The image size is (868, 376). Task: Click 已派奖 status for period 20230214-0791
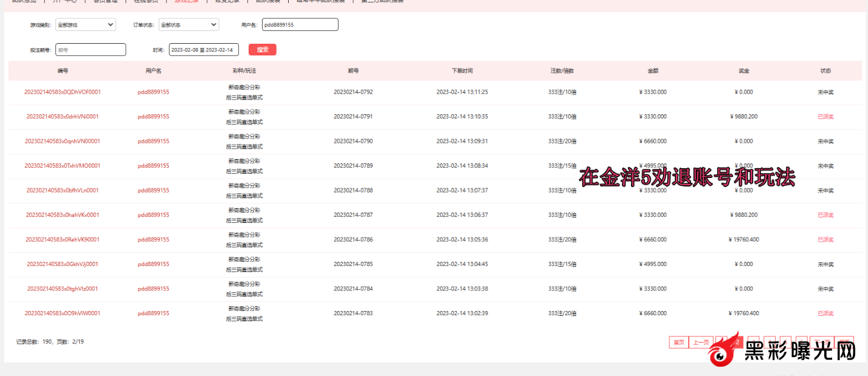tap(825, 117)
